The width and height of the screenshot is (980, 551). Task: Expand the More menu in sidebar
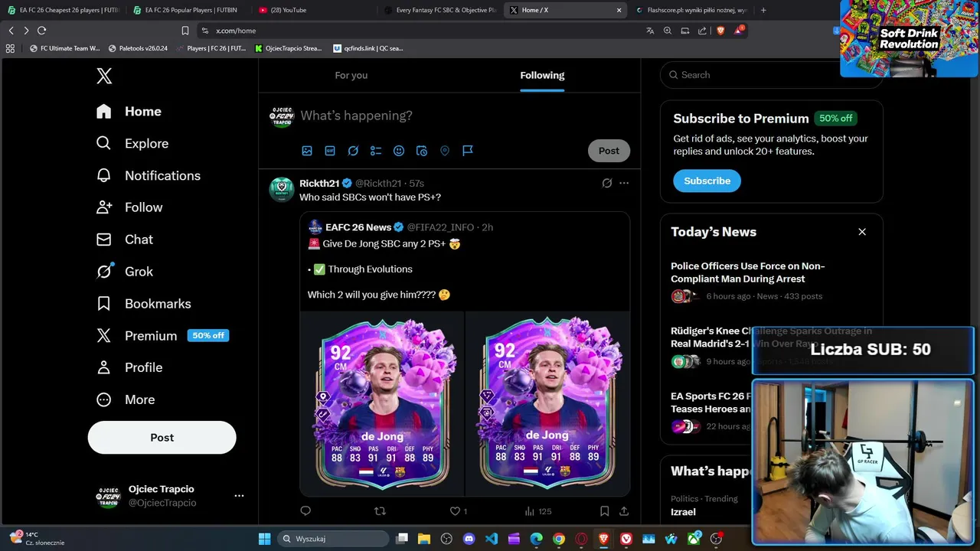pos(125,399)
